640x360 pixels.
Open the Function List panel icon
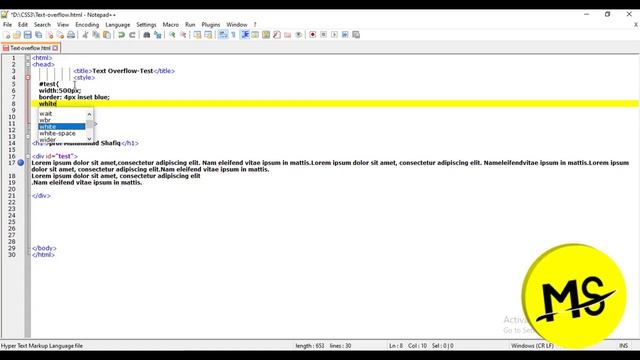(277, 35)
